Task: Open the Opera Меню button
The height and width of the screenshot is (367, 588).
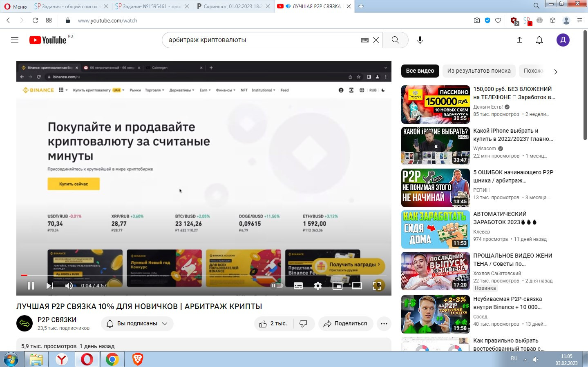Action: point(16,6)
